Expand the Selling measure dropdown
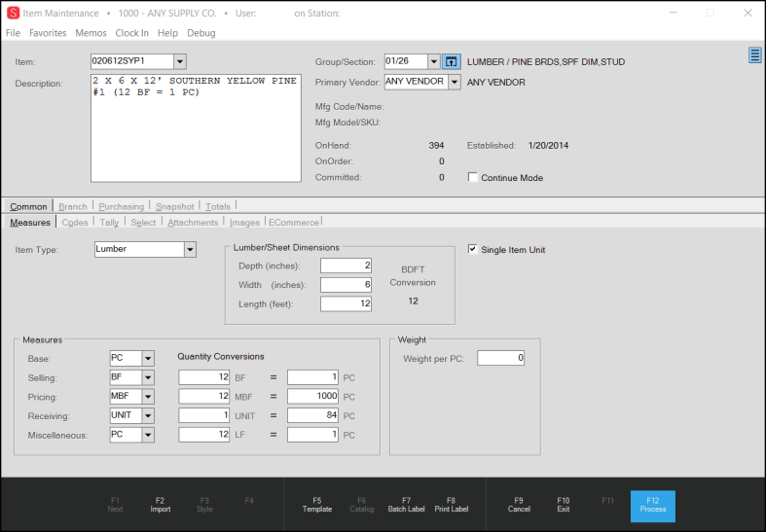Image resolution: width=766 pixels, height=532 pixels. 148,377
